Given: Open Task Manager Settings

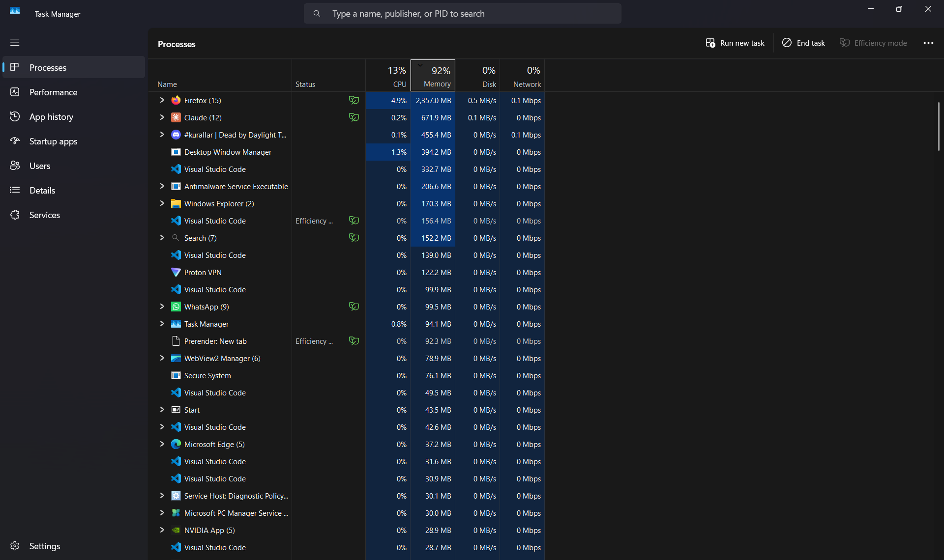Looking at the screenshot, I should [74, 546].
